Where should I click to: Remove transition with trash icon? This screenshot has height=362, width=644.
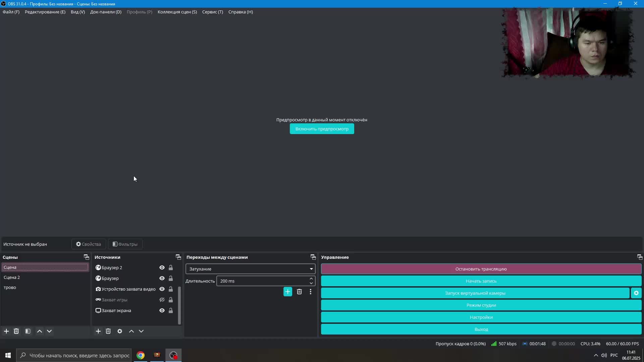[x=299, y=292]
